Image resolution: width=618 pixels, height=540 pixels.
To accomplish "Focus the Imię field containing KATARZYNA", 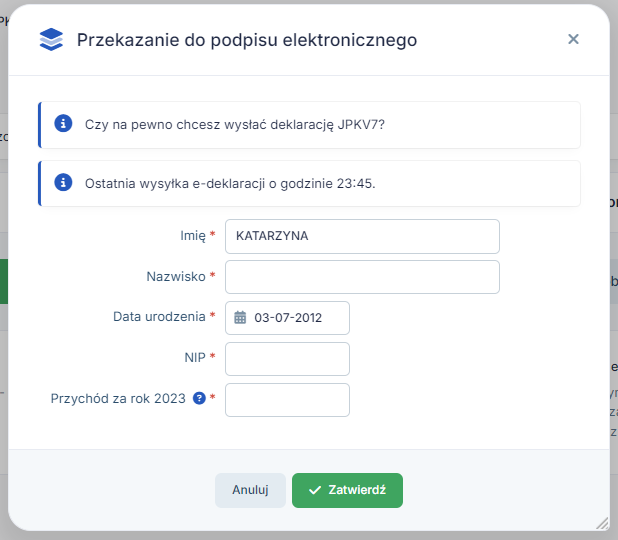I will [362, 236].
